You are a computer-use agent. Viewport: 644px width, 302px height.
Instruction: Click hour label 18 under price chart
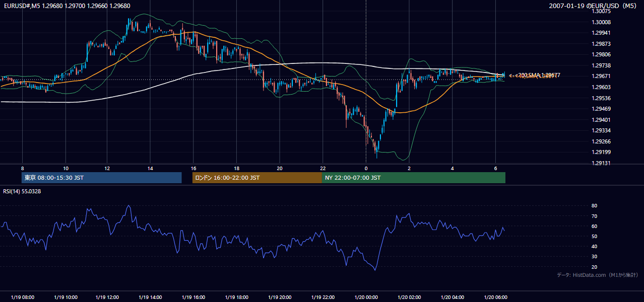click(237, 168)
